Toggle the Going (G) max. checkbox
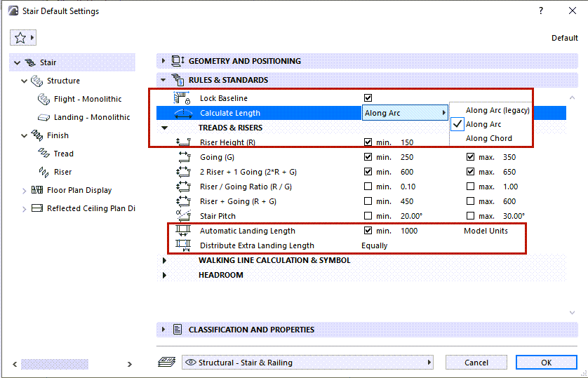 [470, 157]
